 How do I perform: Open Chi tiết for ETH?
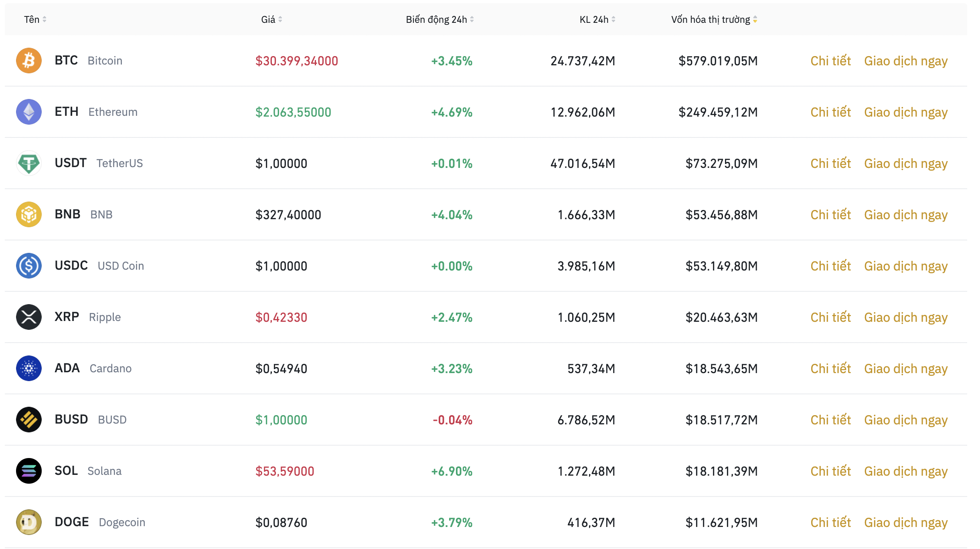pos(830,112)
